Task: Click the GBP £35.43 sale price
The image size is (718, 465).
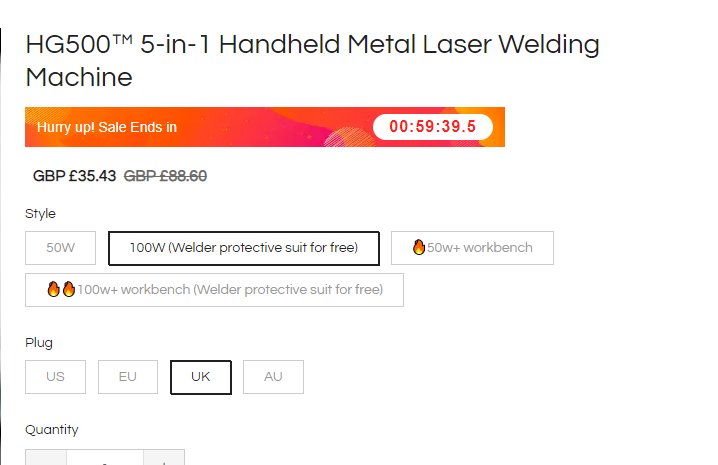Action: [x=74, y=176]
